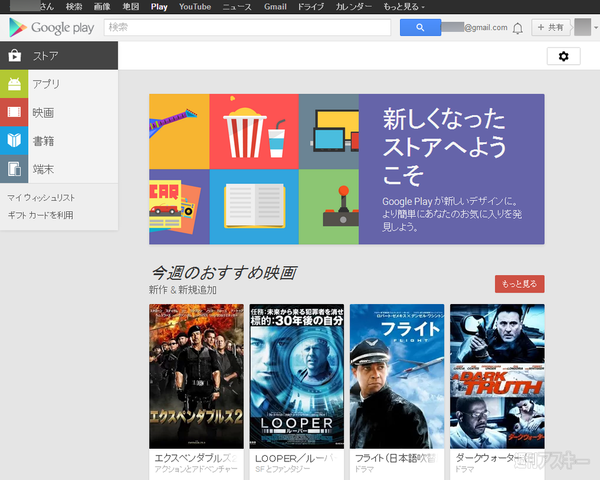Screen dimensions: 600x480
Task: Click 今週のおすすめ映画 section heading
Action: [x=224, y=273]
